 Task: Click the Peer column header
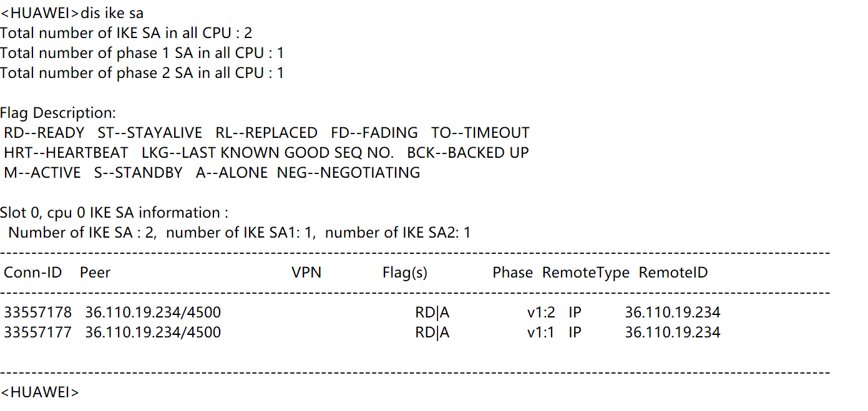95,273
